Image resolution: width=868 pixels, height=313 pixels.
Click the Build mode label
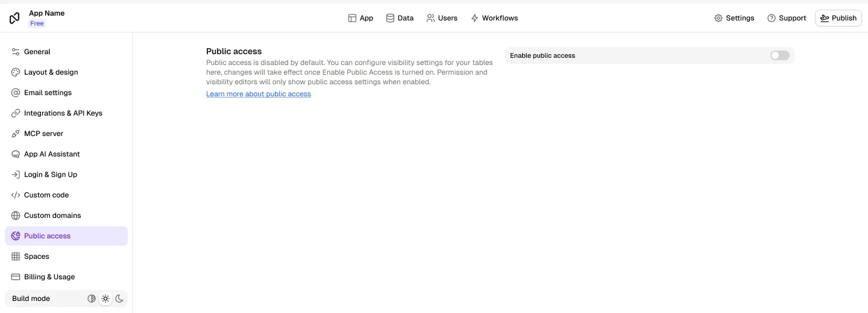click(31, 299)
